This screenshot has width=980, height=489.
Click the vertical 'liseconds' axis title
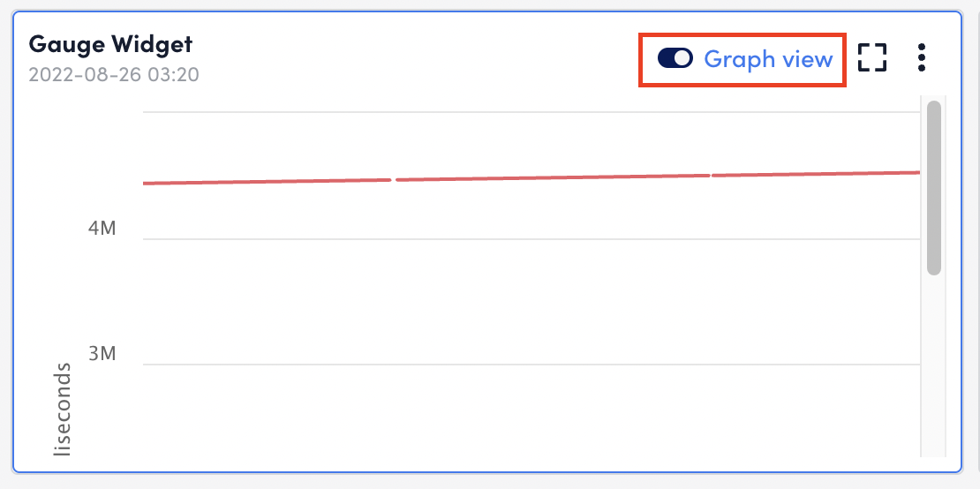62,409
